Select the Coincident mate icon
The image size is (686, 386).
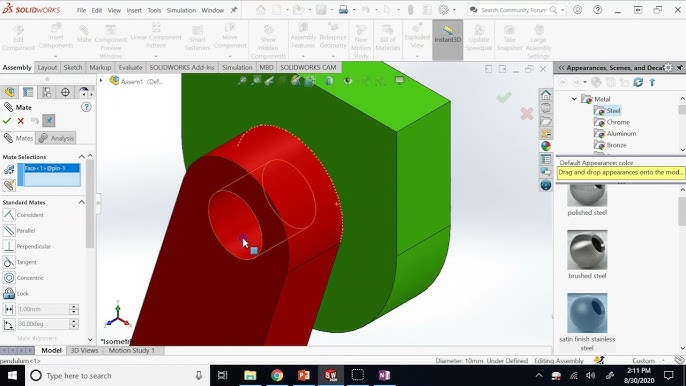[9, 215]
